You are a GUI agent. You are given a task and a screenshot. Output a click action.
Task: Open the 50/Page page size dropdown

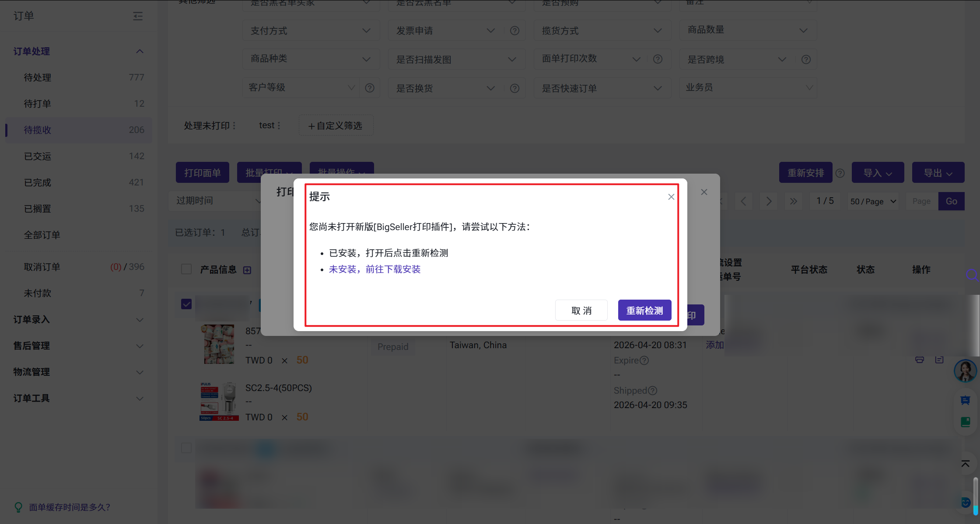(873, 201)
